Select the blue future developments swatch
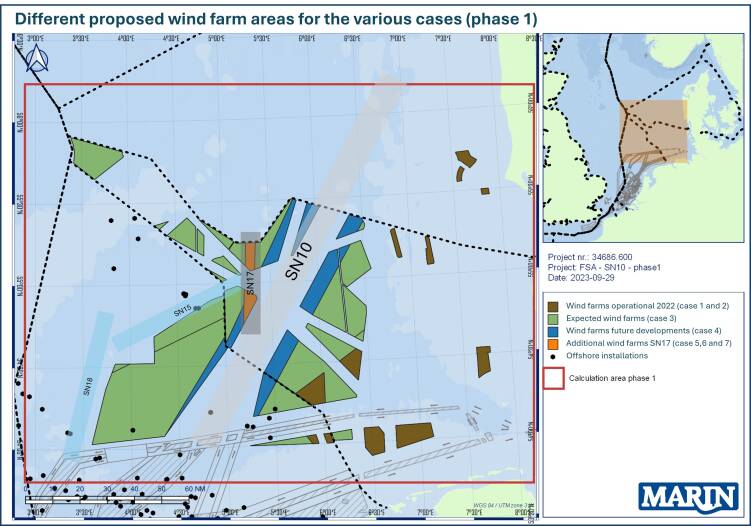The width and height of the screenshot is (751, 526). tap(553, 331)
